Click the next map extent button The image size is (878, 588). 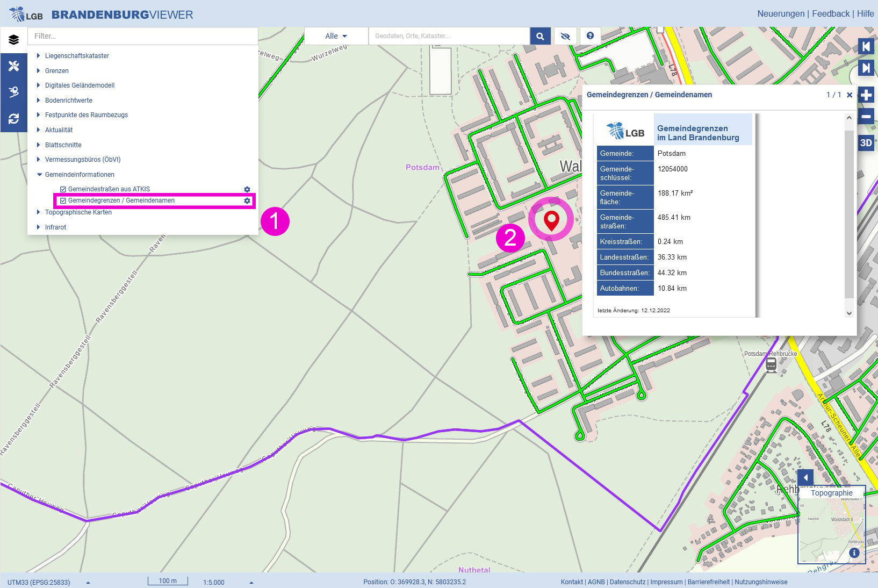click(x=866, y=68)
